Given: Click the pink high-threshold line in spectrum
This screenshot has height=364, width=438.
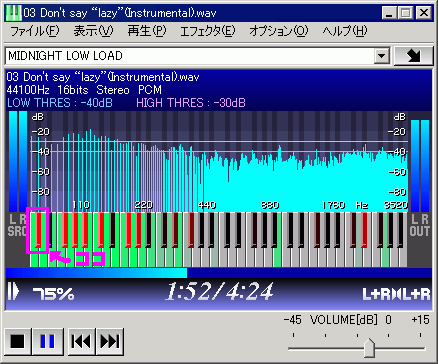Looking at the screenshot, I should 219,142.
